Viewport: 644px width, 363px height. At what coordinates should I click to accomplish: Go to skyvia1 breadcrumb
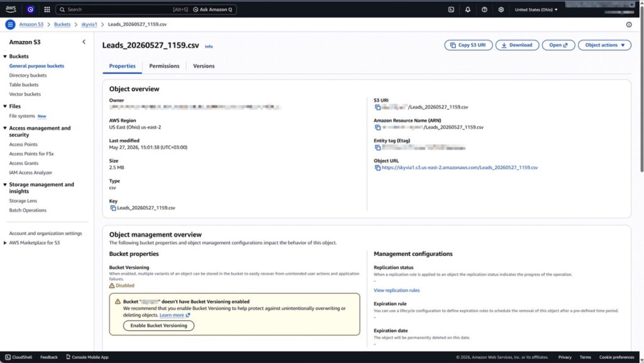tap(89, 25)
